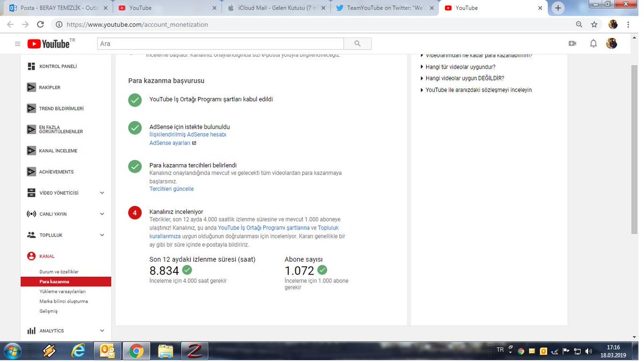Open file explorer from the taskbar
This screenshot has width=644, height=362.
coord(165,351)
